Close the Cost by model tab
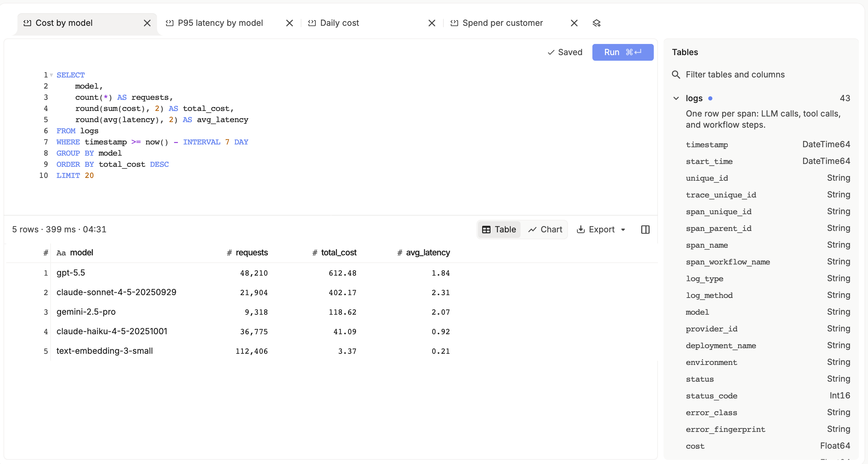 tap(147, 23)
